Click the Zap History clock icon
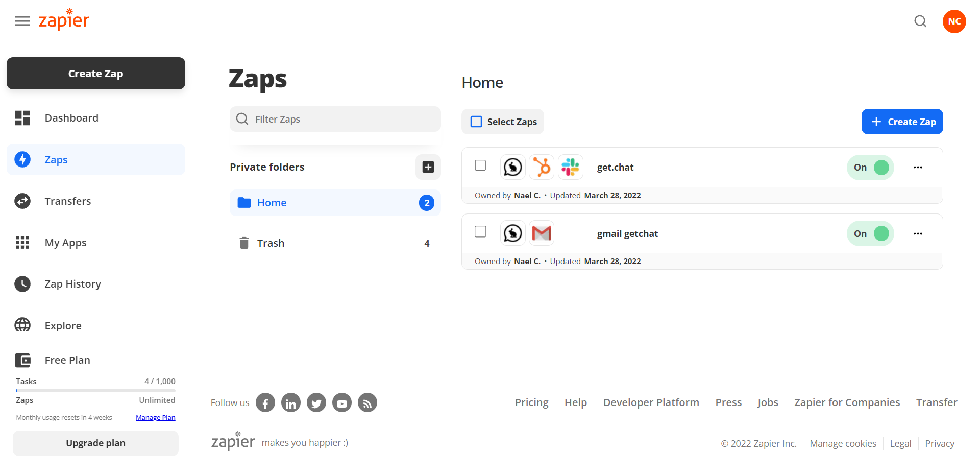 (x=22, y=284)
